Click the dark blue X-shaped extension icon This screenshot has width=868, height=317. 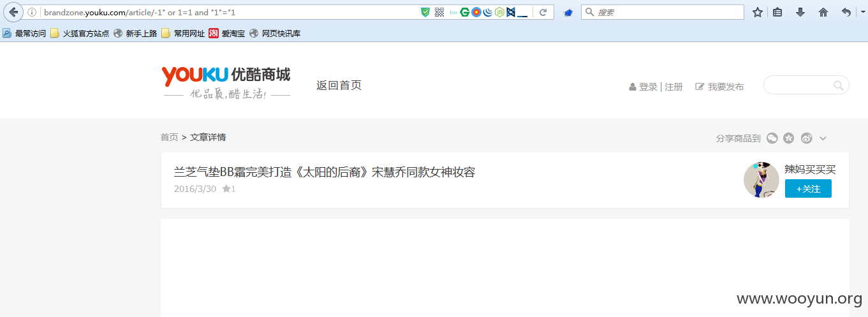(511, 12)
